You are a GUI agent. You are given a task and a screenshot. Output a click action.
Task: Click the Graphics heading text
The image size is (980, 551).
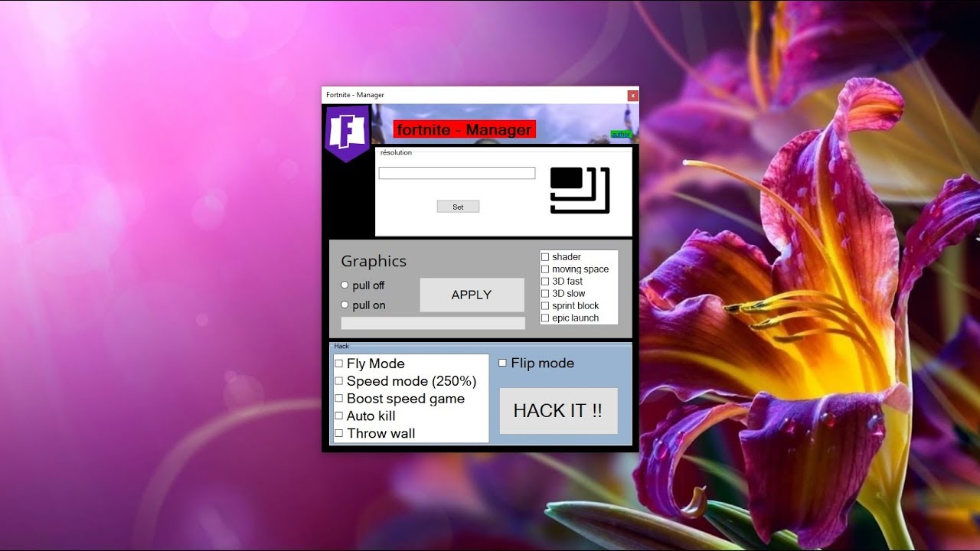(374, 261)
